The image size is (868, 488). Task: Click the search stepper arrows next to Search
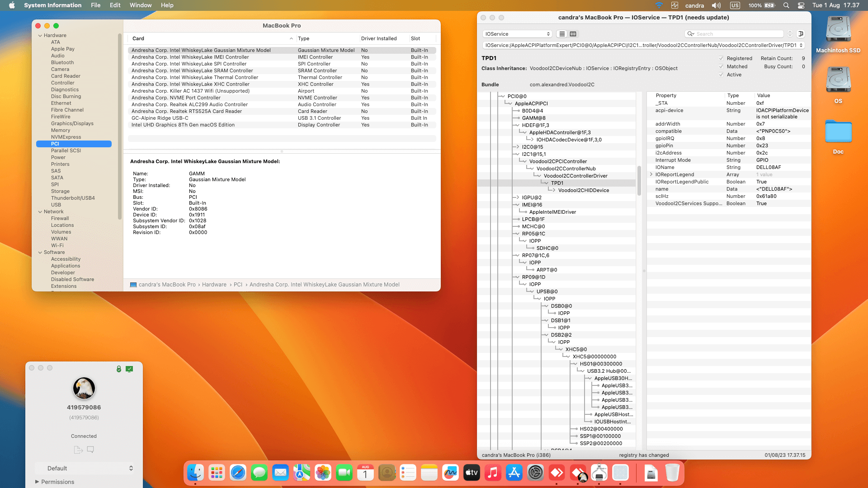pos(790,34)
